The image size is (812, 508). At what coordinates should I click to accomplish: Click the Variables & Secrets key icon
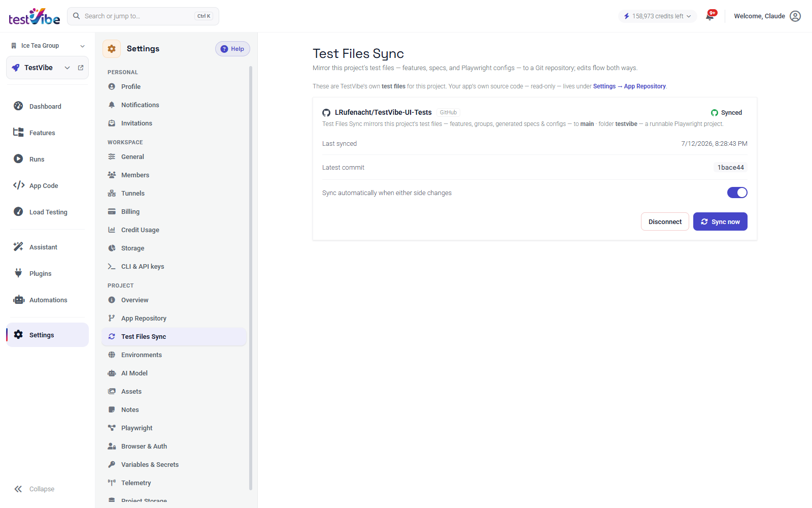click(112, 465)
